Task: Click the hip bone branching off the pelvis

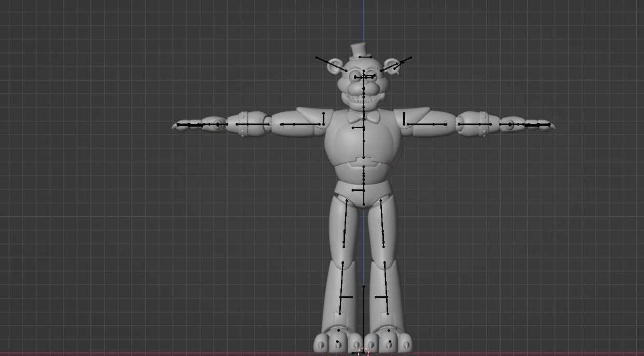Action: [x=358, y=190]
